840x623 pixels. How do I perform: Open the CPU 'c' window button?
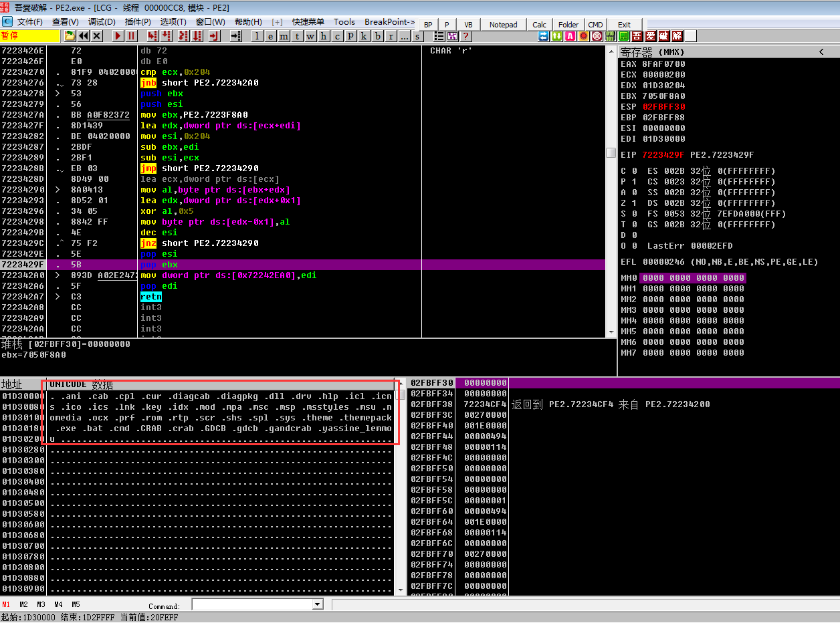[337, 36]
